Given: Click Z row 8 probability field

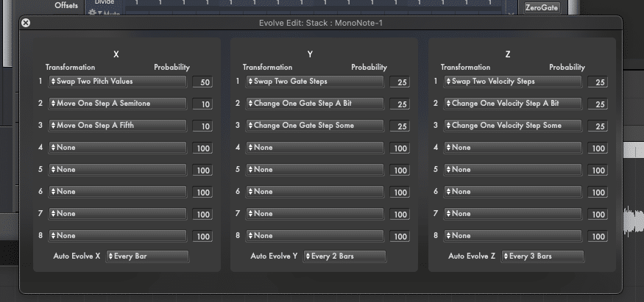Looking at the screenshot, I should [598, 237].
